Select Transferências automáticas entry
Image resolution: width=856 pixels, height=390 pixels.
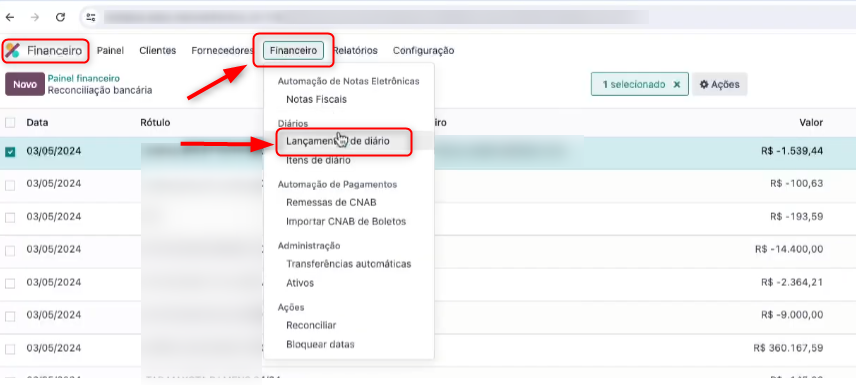[x=349, y=264]
